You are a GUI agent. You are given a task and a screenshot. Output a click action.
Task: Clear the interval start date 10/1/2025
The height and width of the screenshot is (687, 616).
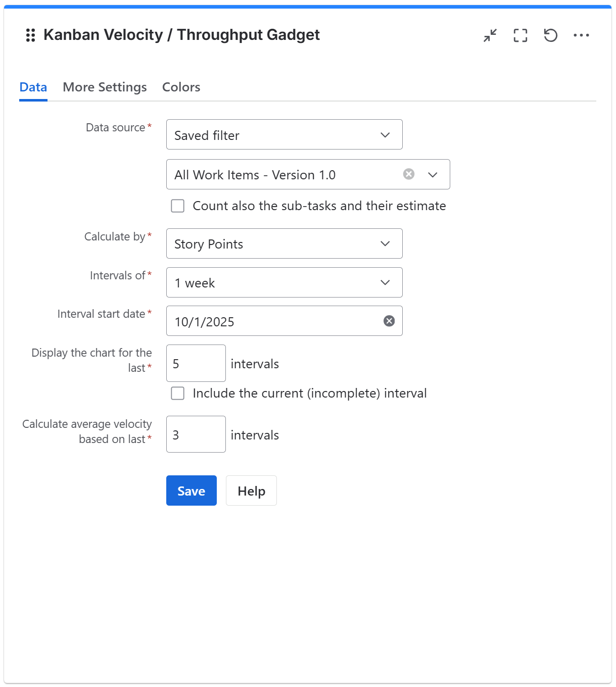click(388, 320)
